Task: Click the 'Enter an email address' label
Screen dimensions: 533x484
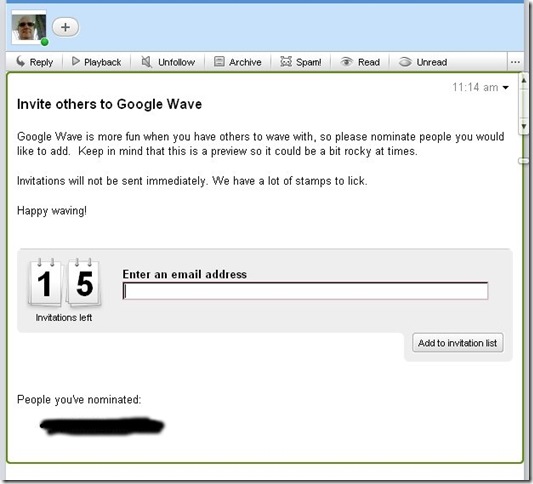Action: [x=185, y=274]
